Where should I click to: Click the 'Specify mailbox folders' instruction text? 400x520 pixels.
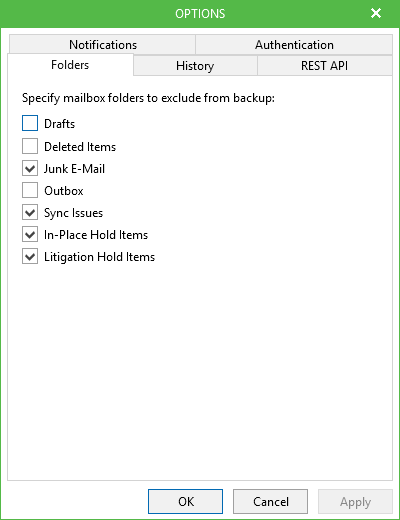(x=148, y=98)
